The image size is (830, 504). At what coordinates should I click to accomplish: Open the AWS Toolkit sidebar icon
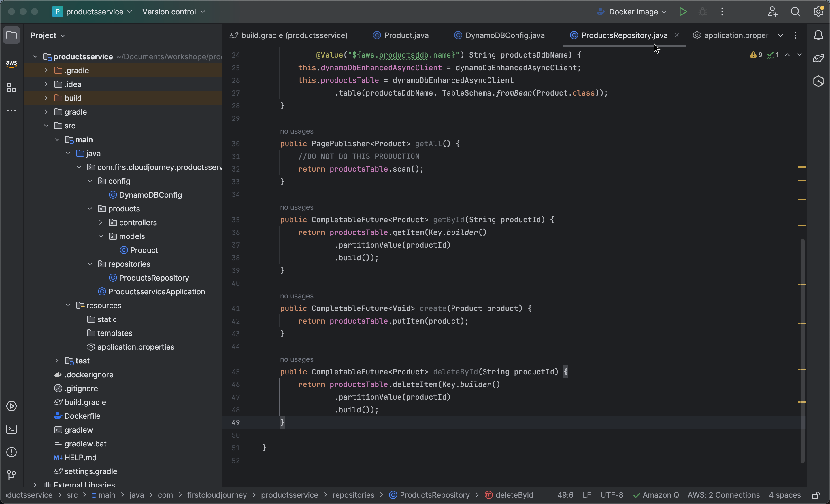(12, 63)
